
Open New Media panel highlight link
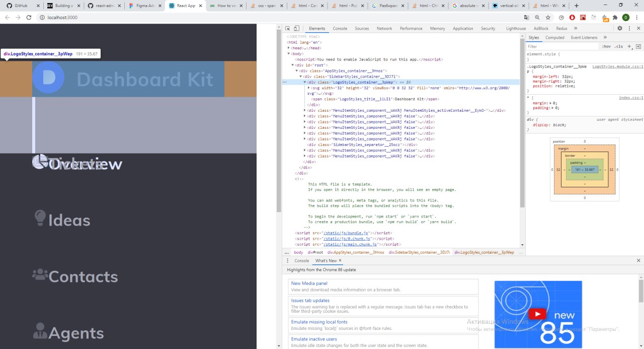click(x=309, y=284)
